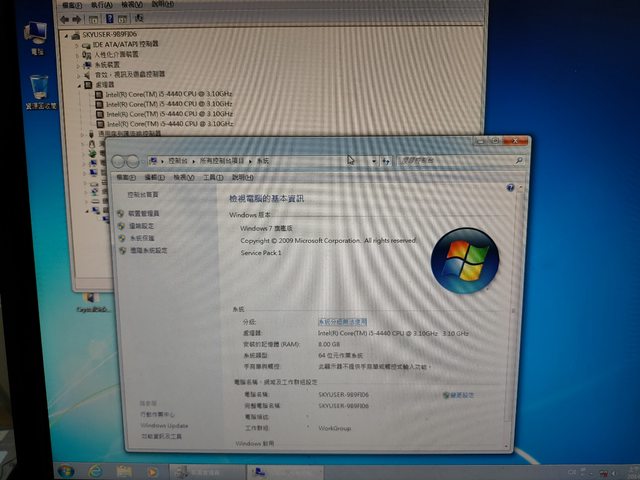Screen dimensions: 640x480
Task: Click Device Manager back arrow toolbar icon
Action: [66, 18]
